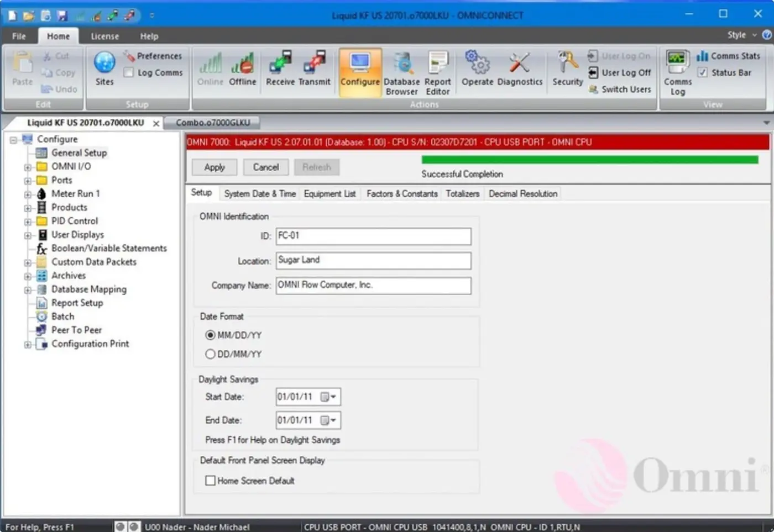The width and height of the screenshot is (774, 532).
Task: Click Switch Users in the ribbon
Action: pyautogui.click(x=620, y=89)
